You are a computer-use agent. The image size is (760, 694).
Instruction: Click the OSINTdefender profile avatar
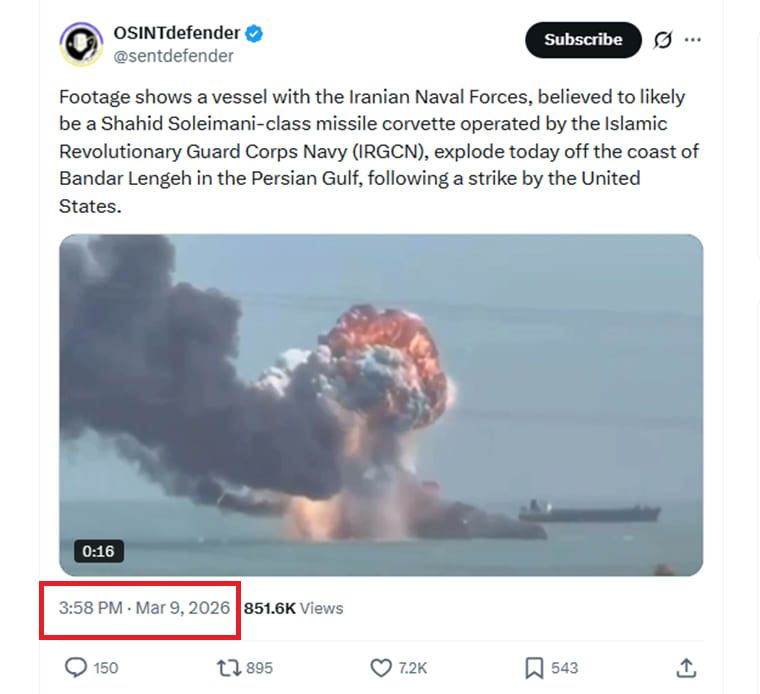click(x=82, y=44)
